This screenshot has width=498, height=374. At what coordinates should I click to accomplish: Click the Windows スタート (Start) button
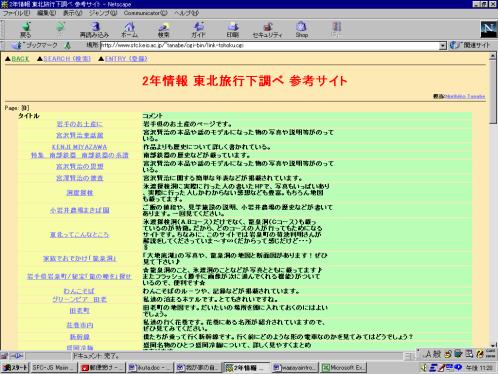click(x=15, y=368)
